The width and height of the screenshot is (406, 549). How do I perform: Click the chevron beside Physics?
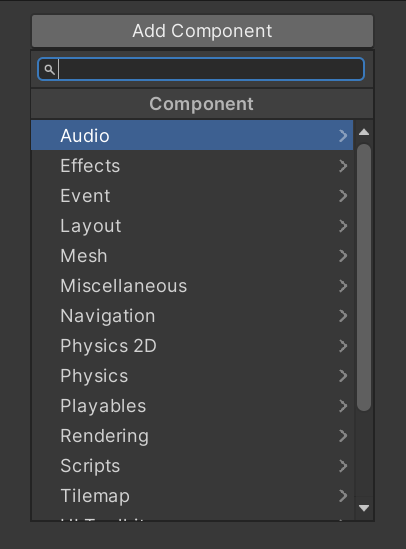(343, 376)
